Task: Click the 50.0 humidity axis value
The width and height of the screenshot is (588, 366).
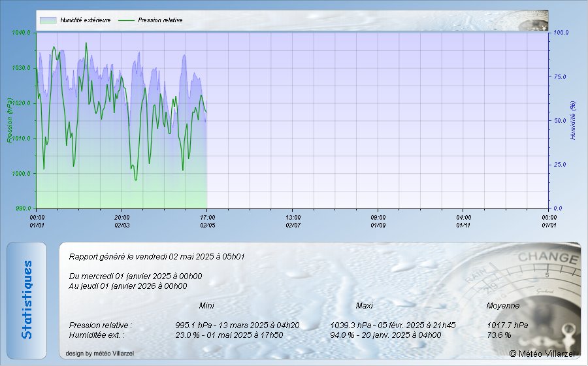Action: 560,121
